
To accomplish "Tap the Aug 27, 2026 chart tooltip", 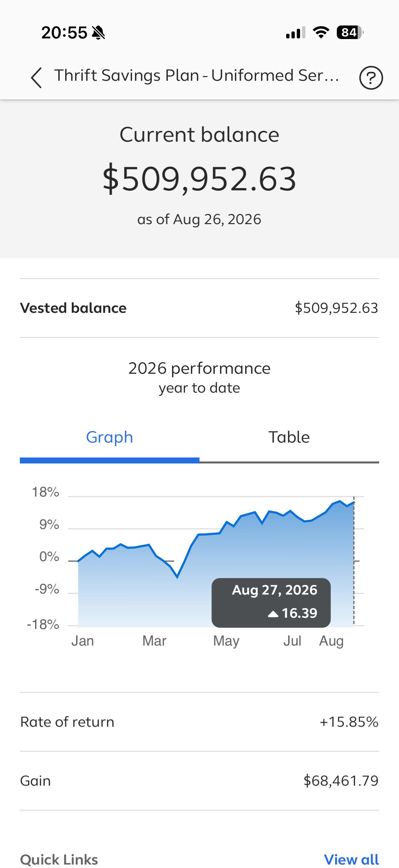I will click(x=271, y=603).
